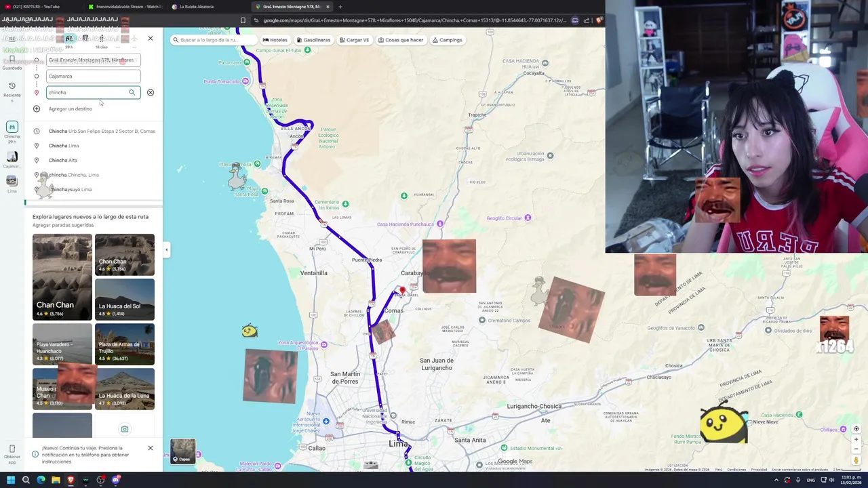Screen dimensions: 868x488
Task: Open Recientes history
Action: click(12, 92)
